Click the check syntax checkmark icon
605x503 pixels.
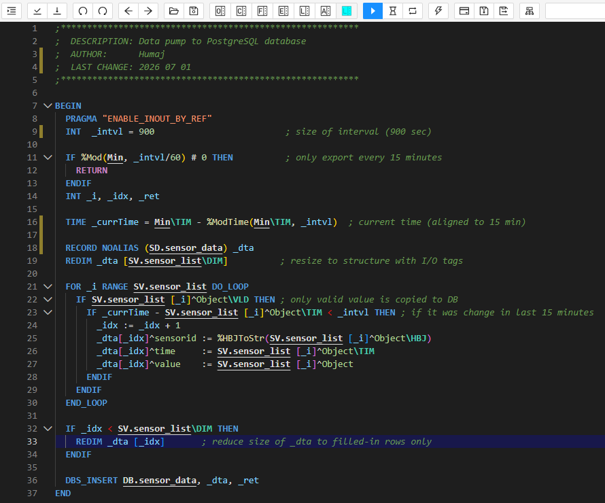[x=37, y=11]
